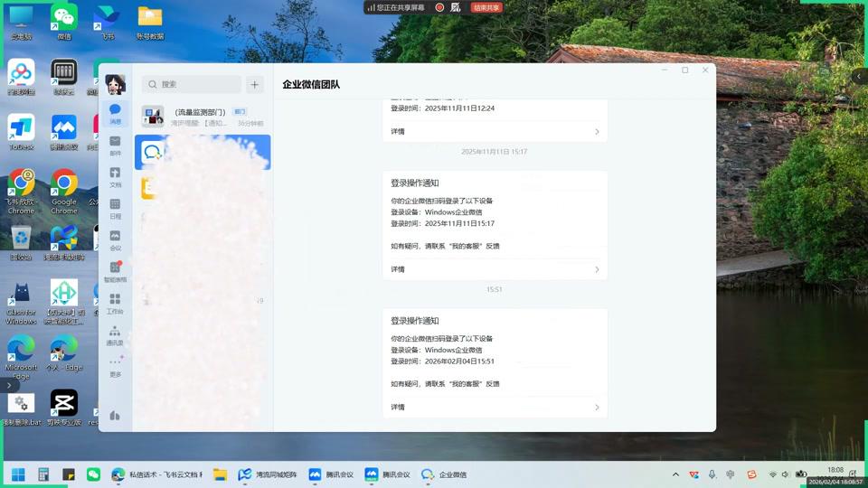This screenshot has height=488, width=868.
Task: Open the 剪映专业版 CapCut shortcut
Action: click(64, 408)
